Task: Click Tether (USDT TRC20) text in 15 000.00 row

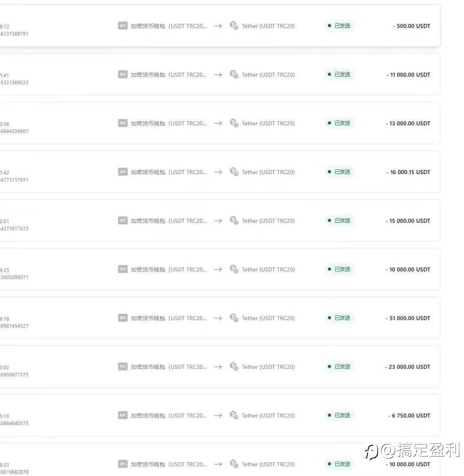Action: pyautogui.click(x=268, y=221)
